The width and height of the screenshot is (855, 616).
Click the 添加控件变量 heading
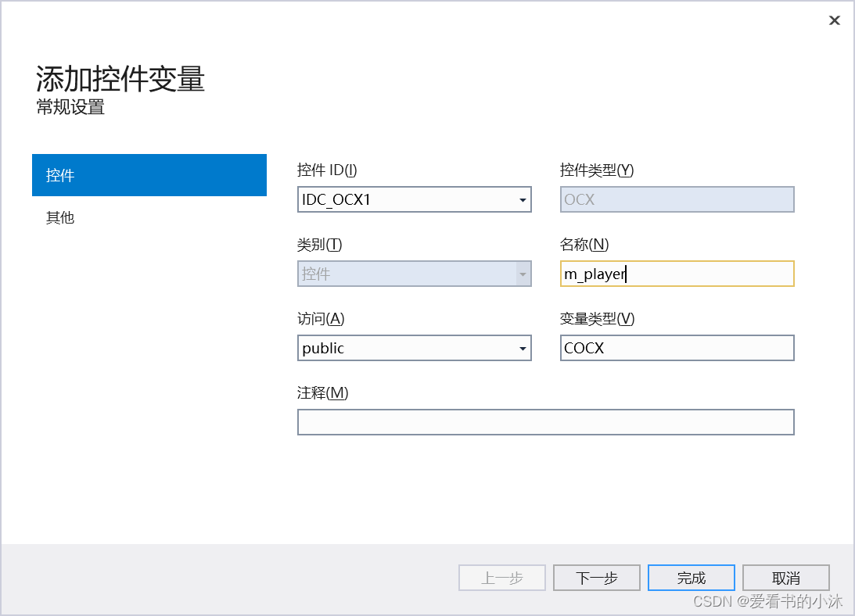[x=120, y=78]
